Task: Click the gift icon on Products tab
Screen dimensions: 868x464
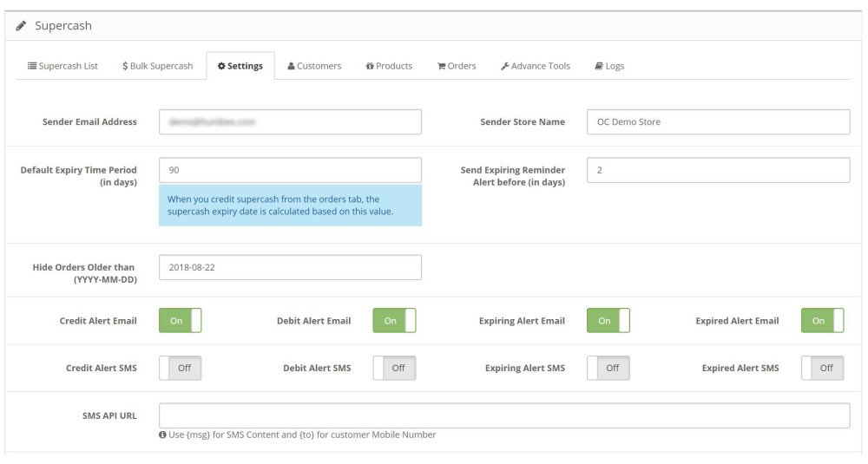Action: click(370, 66)
